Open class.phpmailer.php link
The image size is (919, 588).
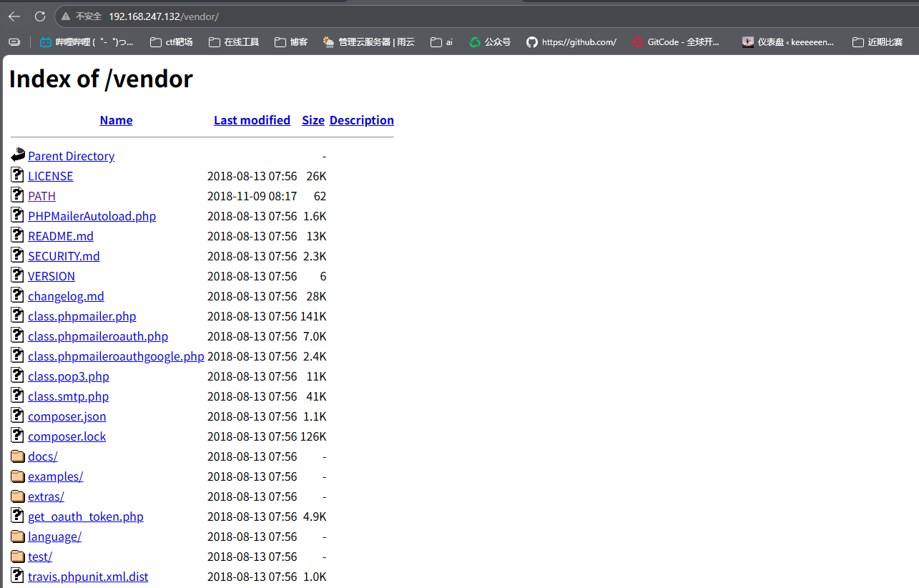click(x=82, y=316)
